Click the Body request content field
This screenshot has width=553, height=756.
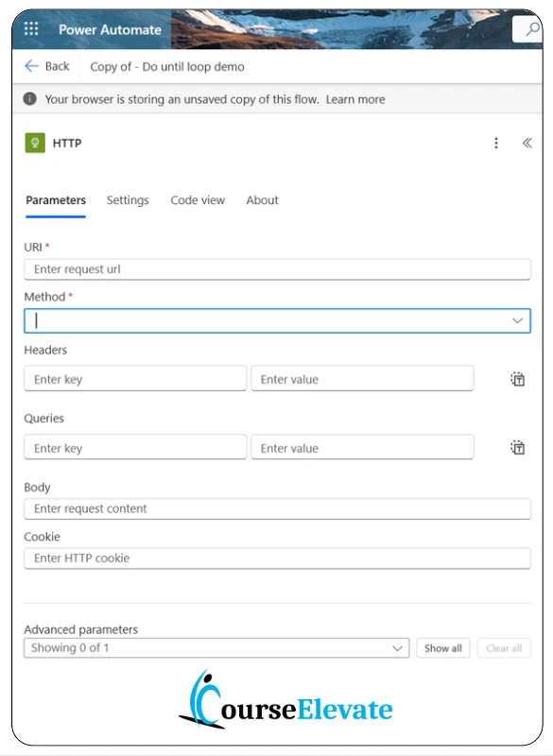click(276, 508)
